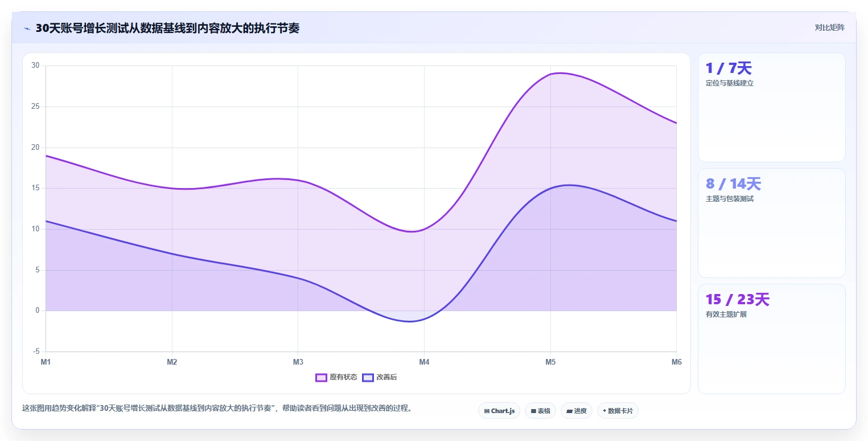
Task: Click the 表格 tag chip
Action: [540, 411]
